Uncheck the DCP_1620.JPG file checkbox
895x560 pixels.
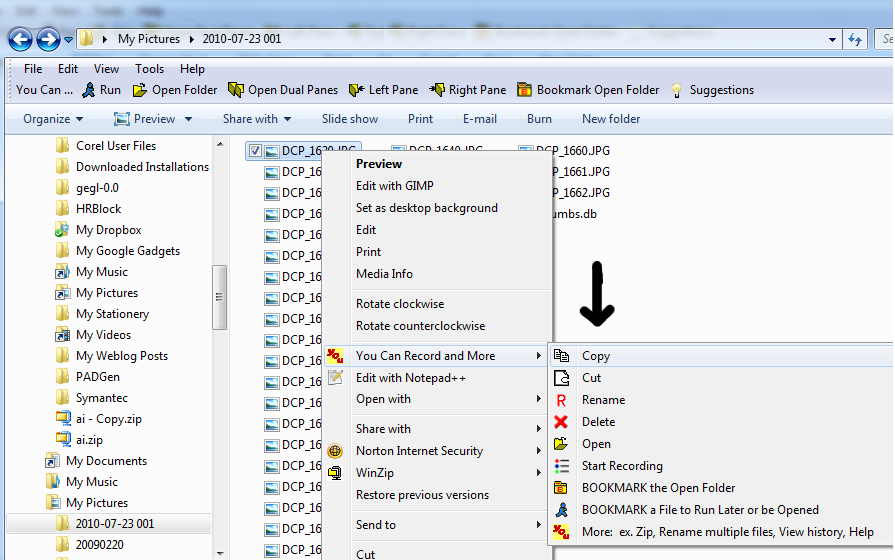[255, 151]
